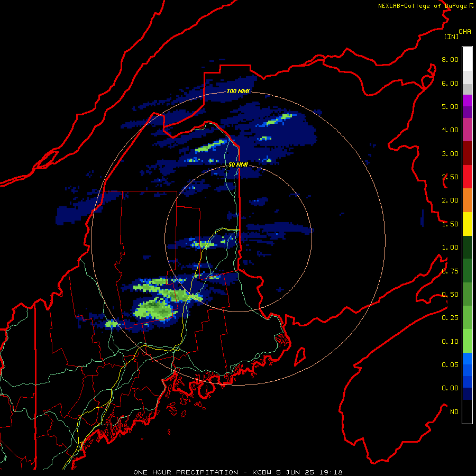This screenshot has height=476, width=476.
Task: Pick the navy swatch just below 0.00
Action: tap(467, 394)
